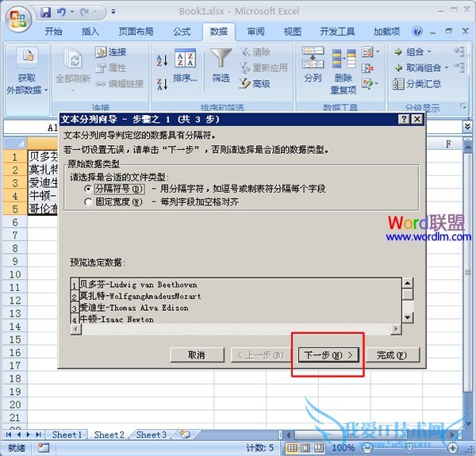Open the data validation dropdown arrow

378,52
